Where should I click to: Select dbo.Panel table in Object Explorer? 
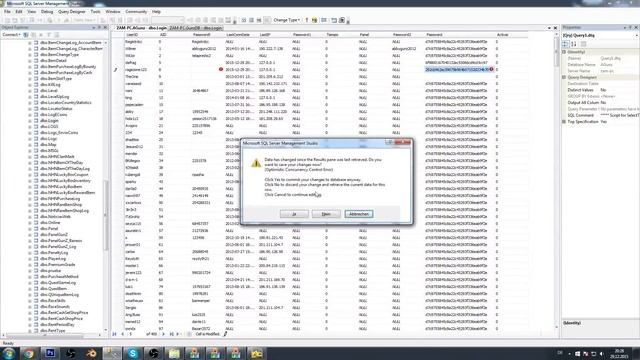coord(49,229)
